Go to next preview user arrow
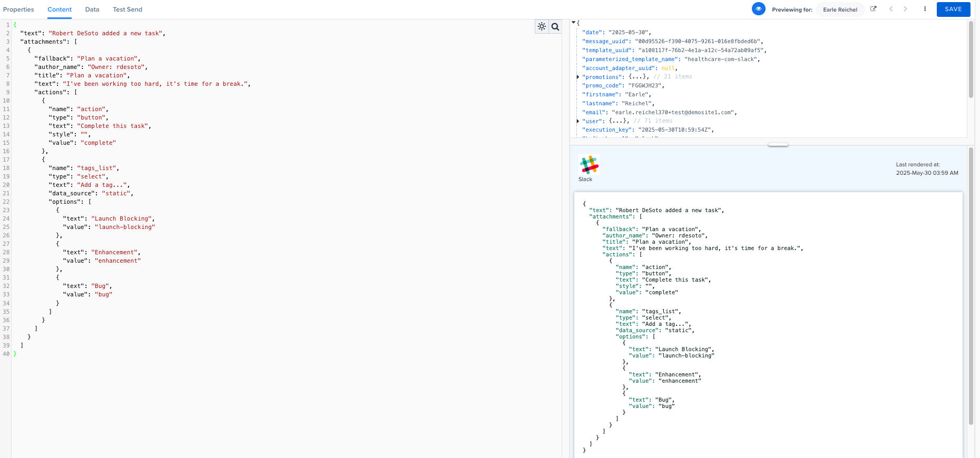The image size is (980, 458). click(906, 9)
